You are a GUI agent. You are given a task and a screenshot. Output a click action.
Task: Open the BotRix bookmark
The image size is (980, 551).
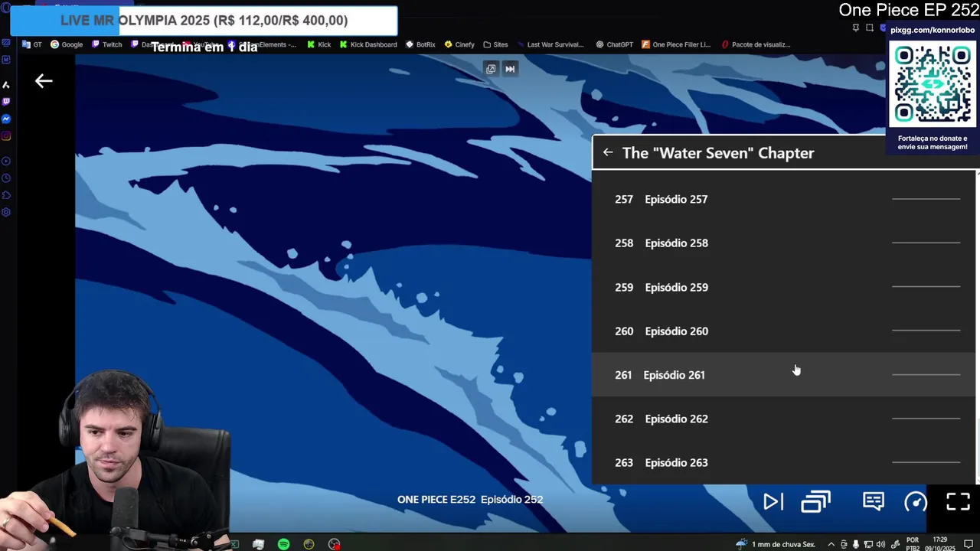420,44
